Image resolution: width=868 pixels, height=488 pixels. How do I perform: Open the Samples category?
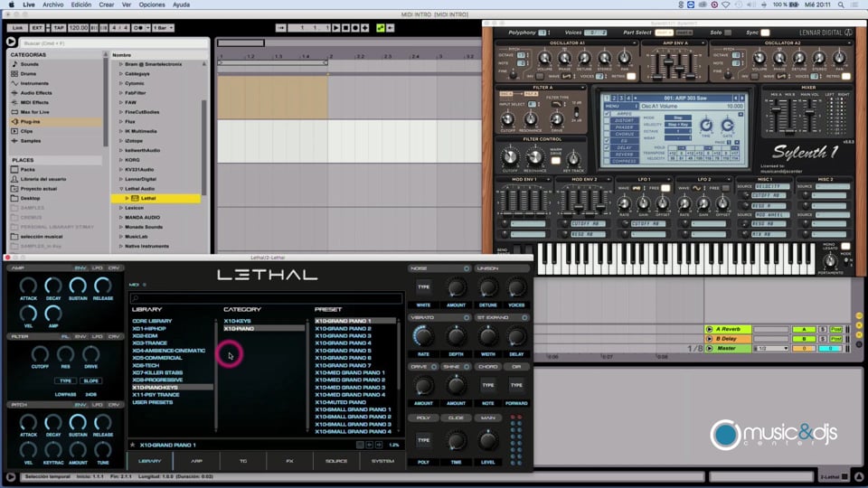[x=31, y=141]
